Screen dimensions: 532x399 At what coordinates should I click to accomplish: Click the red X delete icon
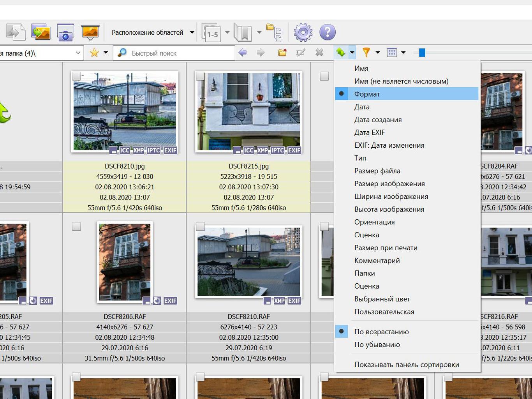[x=319, y=52]
